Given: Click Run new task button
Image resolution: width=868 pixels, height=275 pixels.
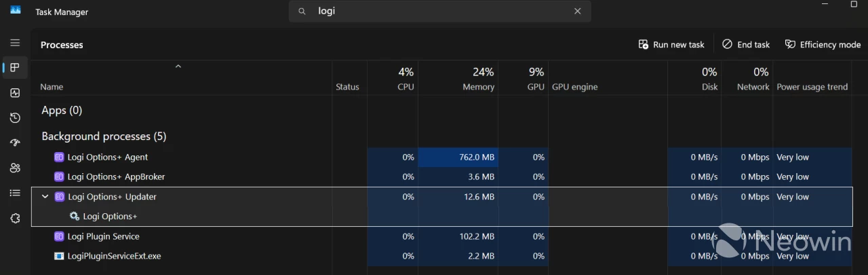Looking at the screenshot, I should 671,45.
